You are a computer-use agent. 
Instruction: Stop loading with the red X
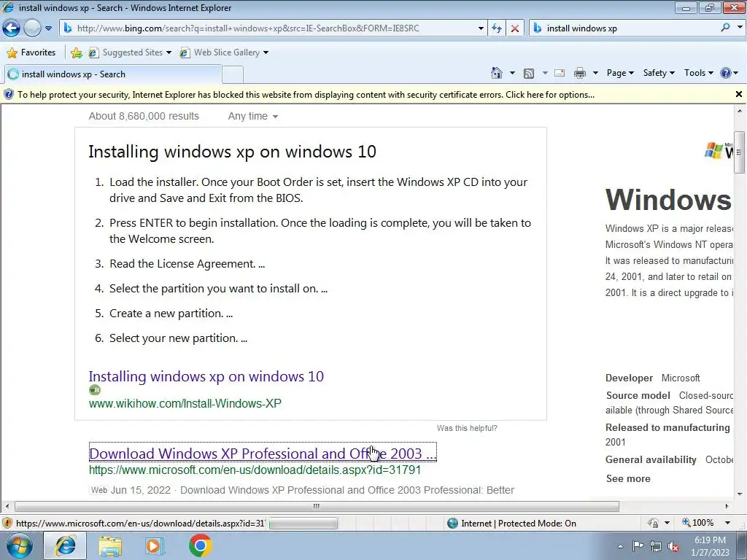[x=515, y=28]
